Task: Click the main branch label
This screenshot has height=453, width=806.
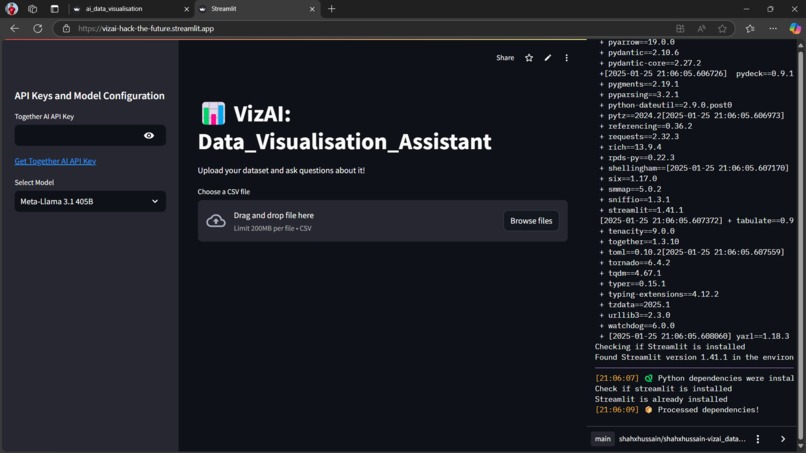Action: point(602,439)
